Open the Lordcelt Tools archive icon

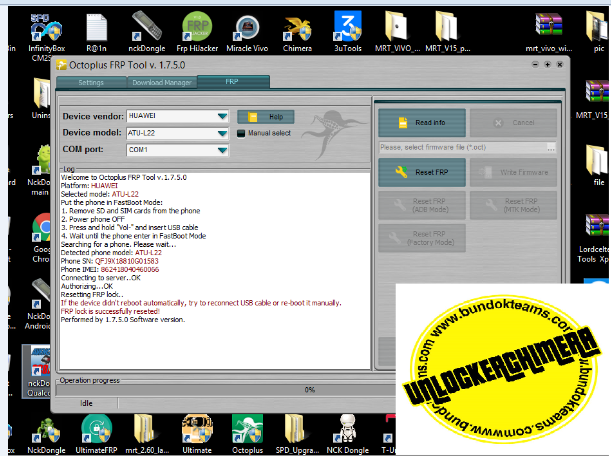coord(595,239)
